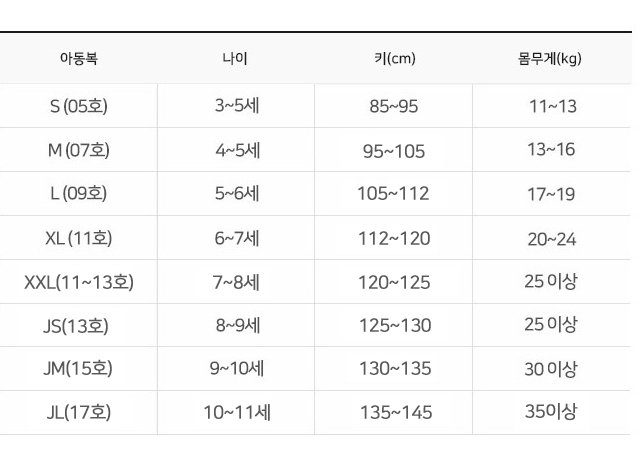
Task: Click the 10~11세 age cell
Action: click(x=237, y=412)
